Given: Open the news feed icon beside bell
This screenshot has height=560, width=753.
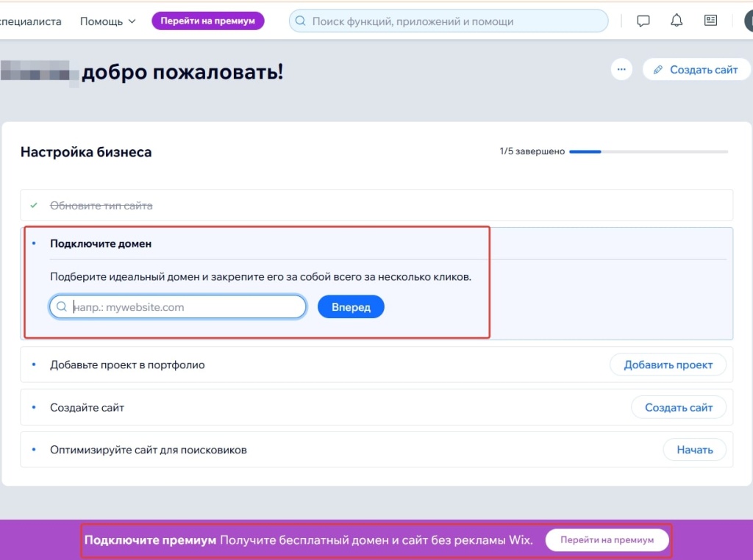Looking at the screenshot, I should click(711, 20).
